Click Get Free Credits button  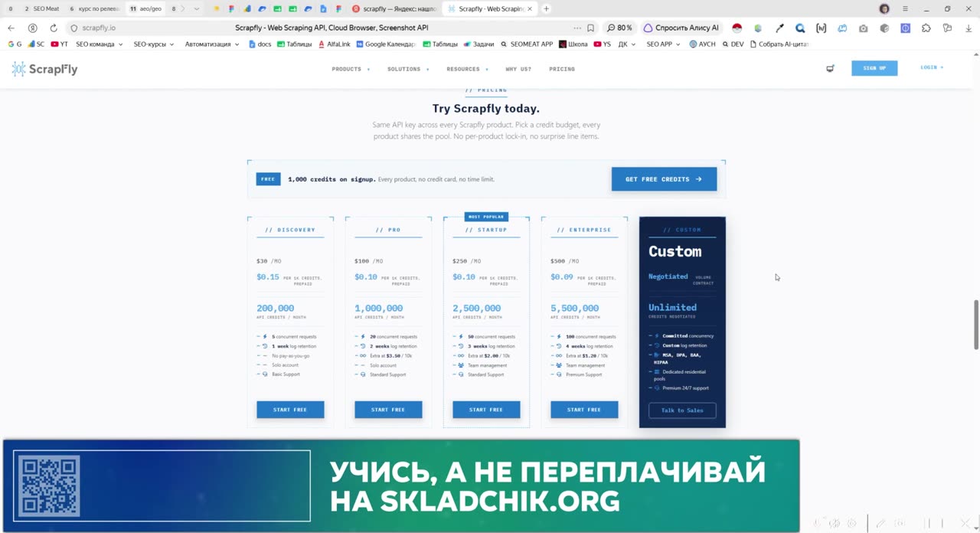pos(664,179)
